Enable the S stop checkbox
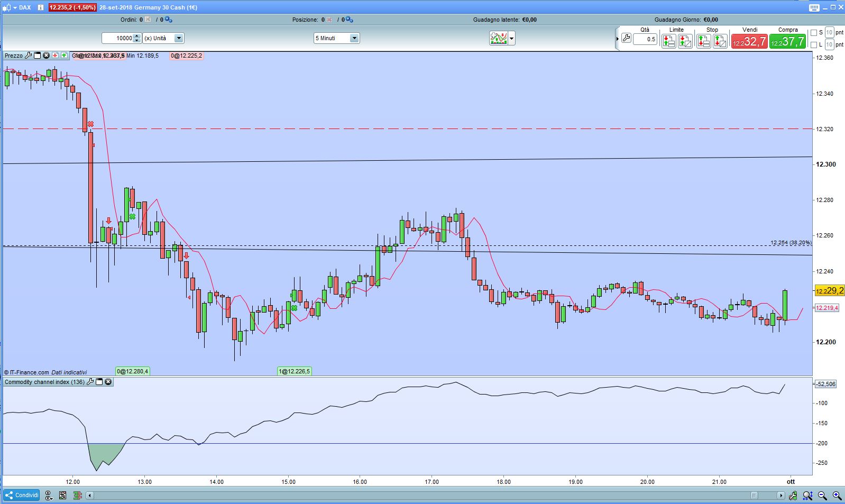This screenshot has width=845, height=504. [x=814, y=33]
